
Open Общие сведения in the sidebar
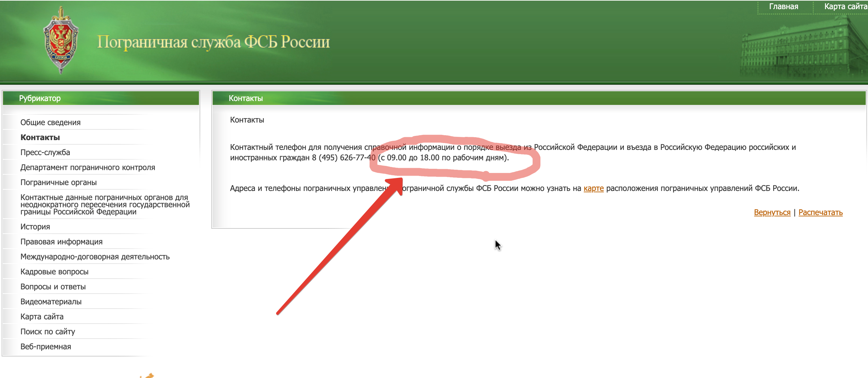click(50, 123)
